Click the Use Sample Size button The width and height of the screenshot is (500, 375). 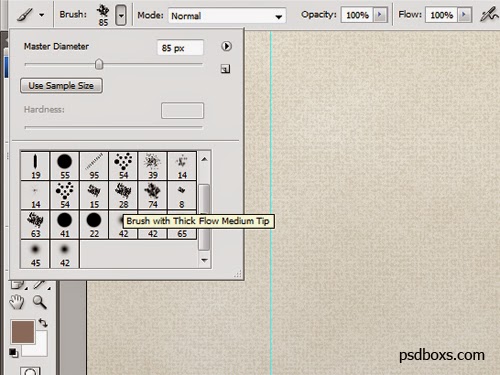point(61,86)
